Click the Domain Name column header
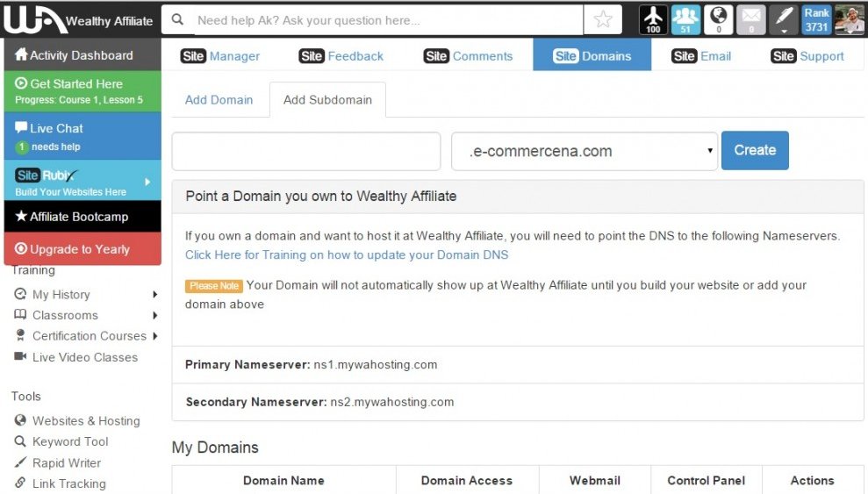The height and width of the screenshot is (494, 868). tap(284, 480)
